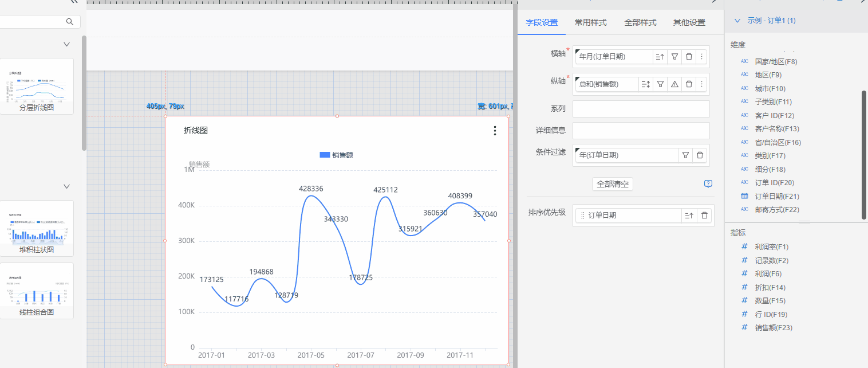Open filter for 横轴 年月(订单日期) field

(x=674, y=57)
